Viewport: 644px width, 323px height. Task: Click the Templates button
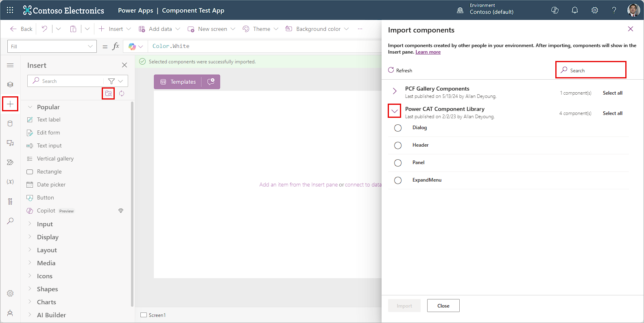178,82
